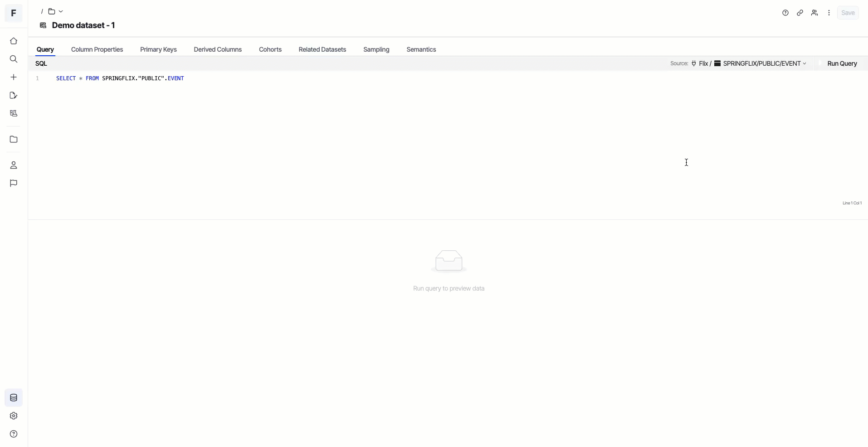
Task: Switch to the Query tab
Action: [45, 49]
